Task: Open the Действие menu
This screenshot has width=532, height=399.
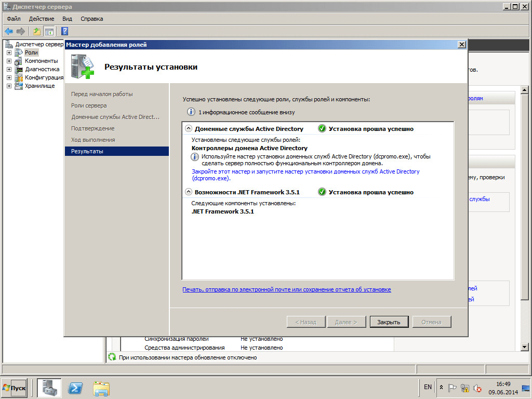Action: 42,19
